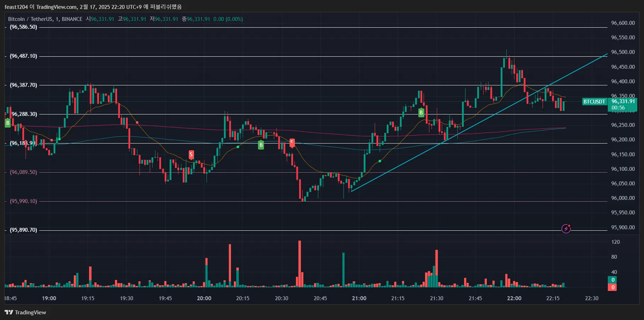Click the 19:15 time axis label
Image resolution: width=644 pixels, height=320 pixels.
click(88, 298)
